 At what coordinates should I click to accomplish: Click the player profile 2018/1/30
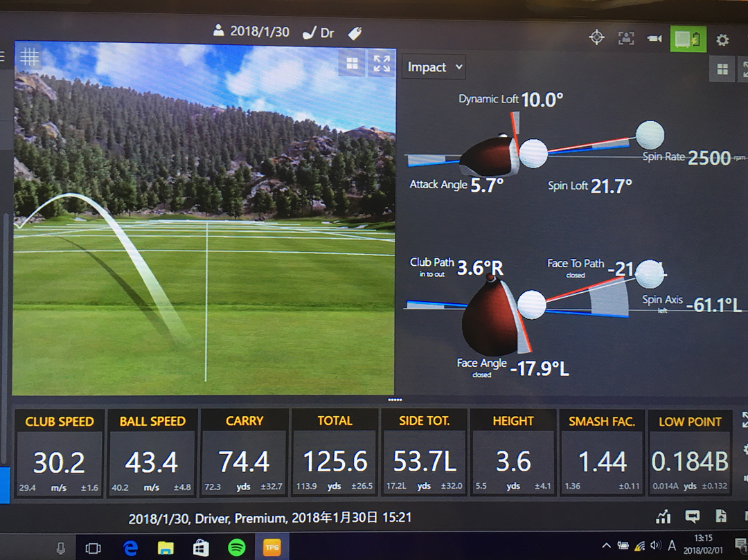click(x=251, y=32)
